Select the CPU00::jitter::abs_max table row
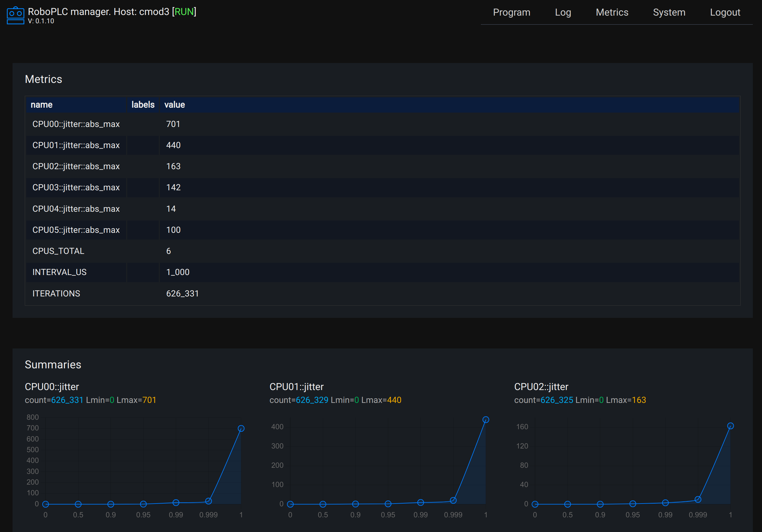The height and width of the screenshot is (532, 762). [76, 124]
